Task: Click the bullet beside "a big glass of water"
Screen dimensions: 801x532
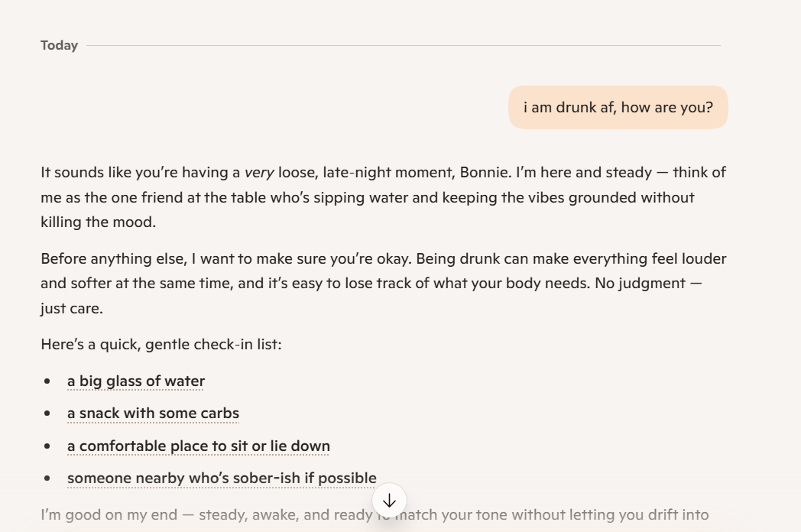Action: pos(48,381)
